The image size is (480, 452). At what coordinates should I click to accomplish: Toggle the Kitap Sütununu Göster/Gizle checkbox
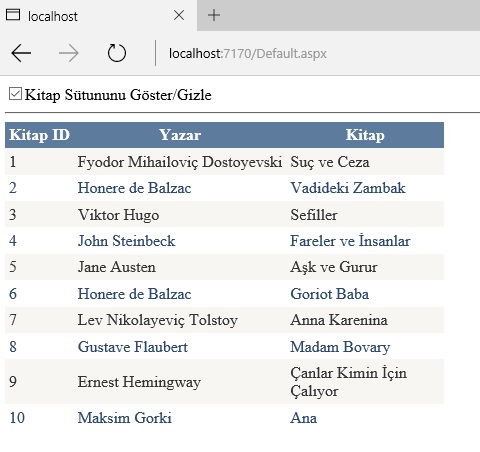15,94
